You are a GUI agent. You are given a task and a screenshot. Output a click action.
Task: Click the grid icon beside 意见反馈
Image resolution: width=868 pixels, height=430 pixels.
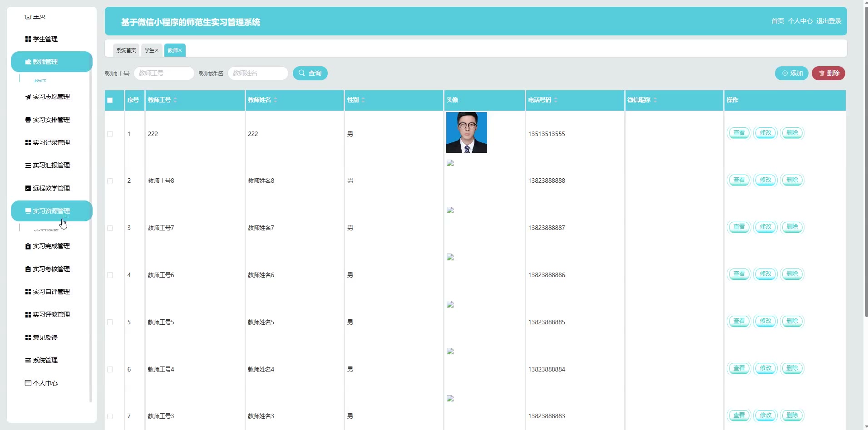coord(28,337)
